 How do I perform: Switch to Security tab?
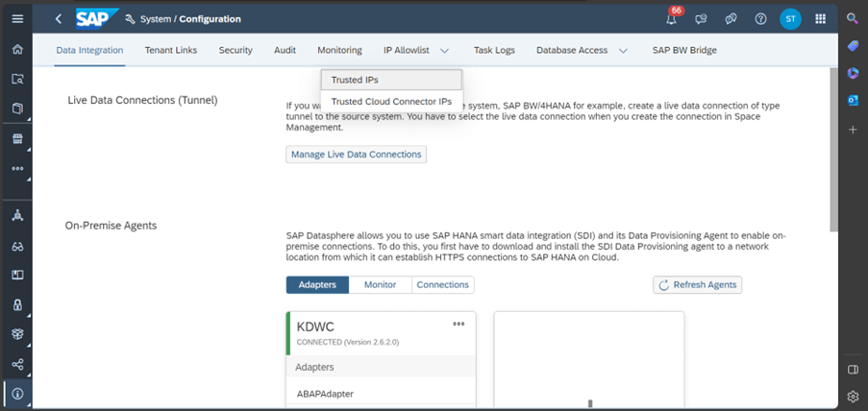(x=236, y=50)
